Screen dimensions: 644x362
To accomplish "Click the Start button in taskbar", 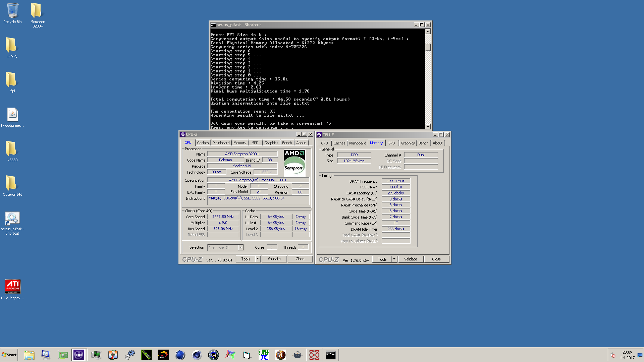I will tap(9, 355).
